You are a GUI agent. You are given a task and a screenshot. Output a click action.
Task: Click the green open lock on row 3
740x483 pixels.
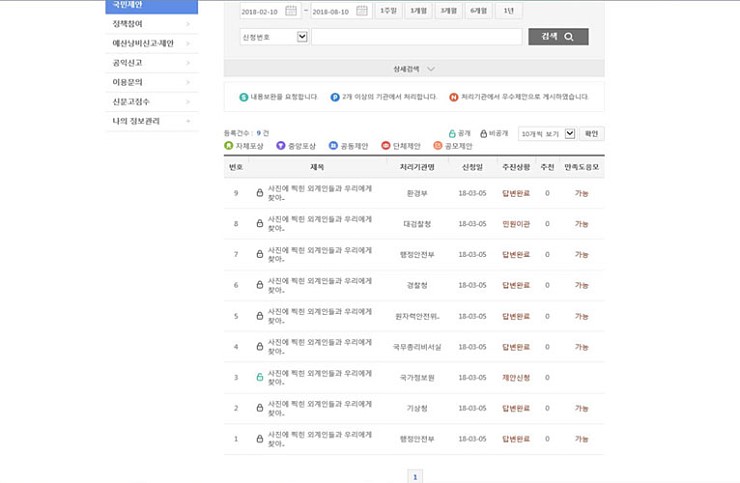[x=260, y=378]
